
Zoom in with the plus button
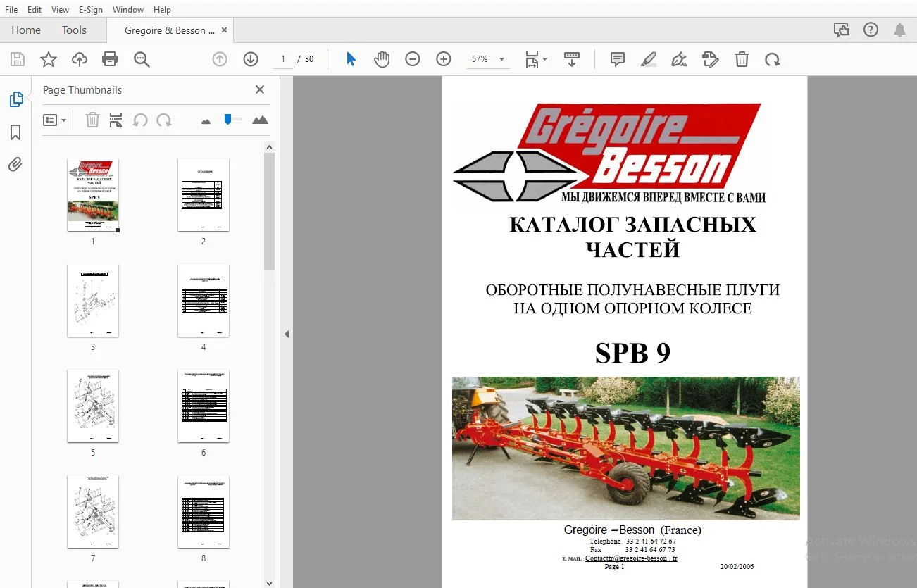444,59
